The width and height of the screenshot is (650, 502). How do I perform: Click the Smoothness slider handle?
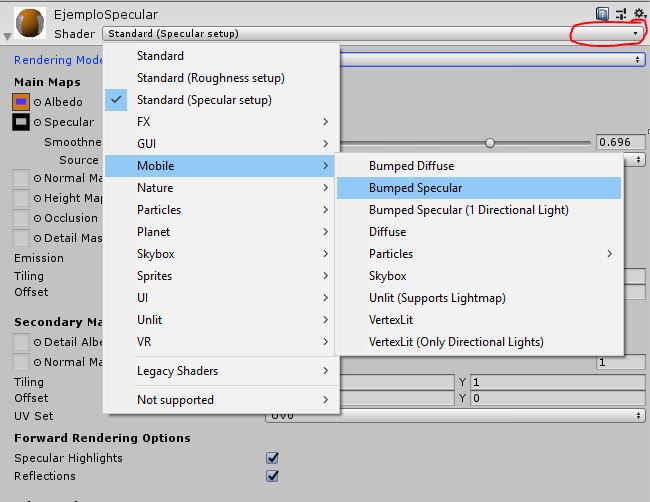(490, 143)
